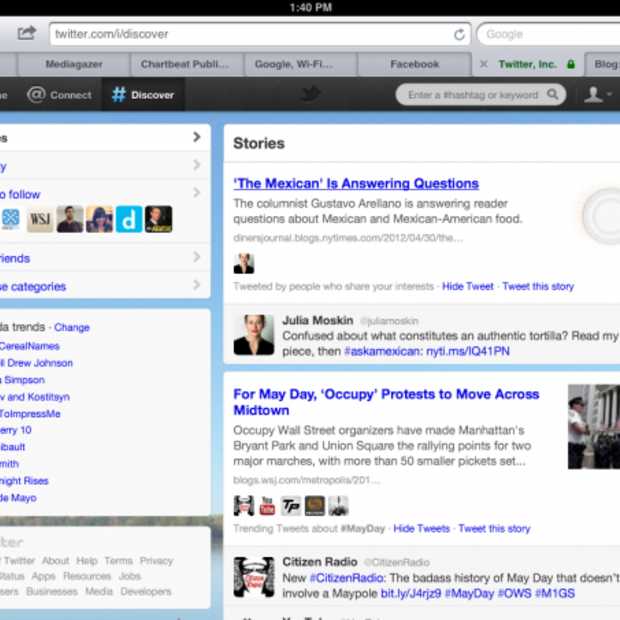This screenshot has width=620, height=620.
Task: Focus the Google search field
Action: point(549,34)
